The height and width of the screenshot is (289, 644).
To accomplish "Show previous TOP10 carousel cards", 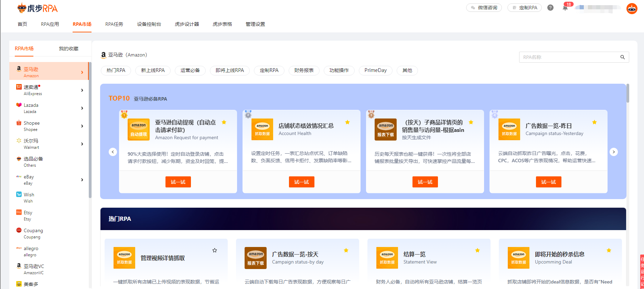I will coord(113,152).
